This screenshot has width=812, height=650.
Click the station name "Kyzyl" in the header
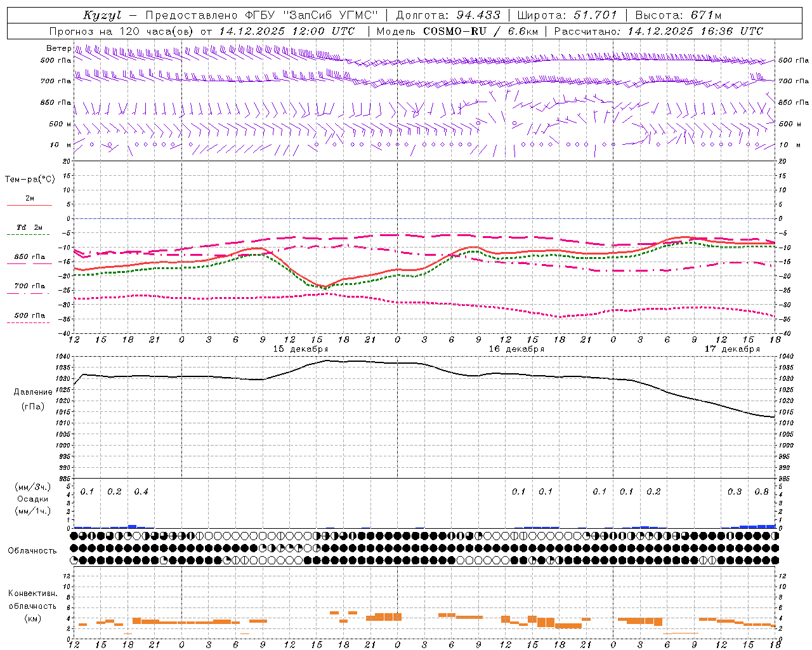(x=102, y=16)
